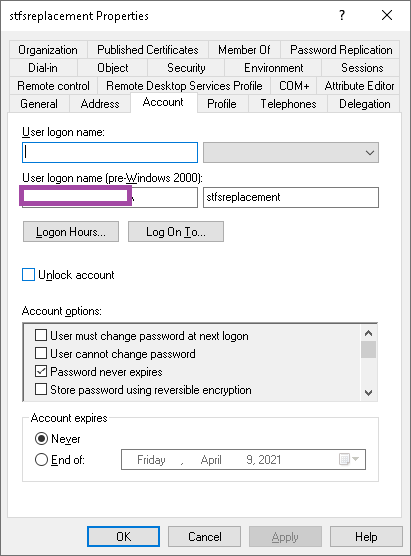Open the Attribute Editor tab
Viewport: 411px width, 556px height.
(x=359, y=86)
